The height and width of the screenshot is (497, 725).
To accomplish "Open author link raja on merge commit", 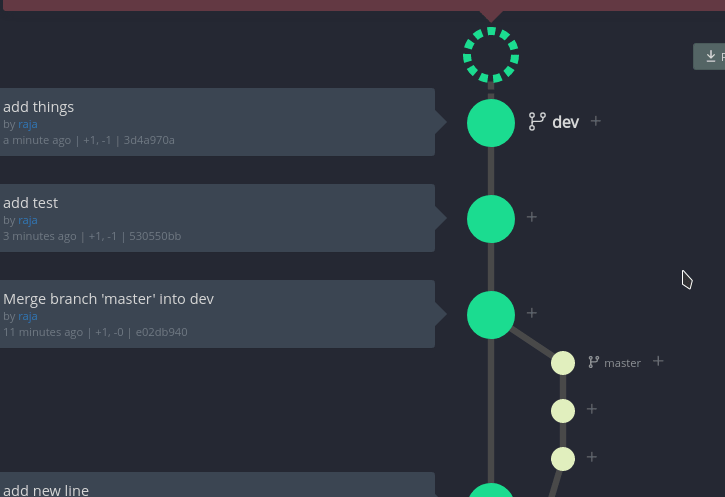I will click(x=28, y=316).
